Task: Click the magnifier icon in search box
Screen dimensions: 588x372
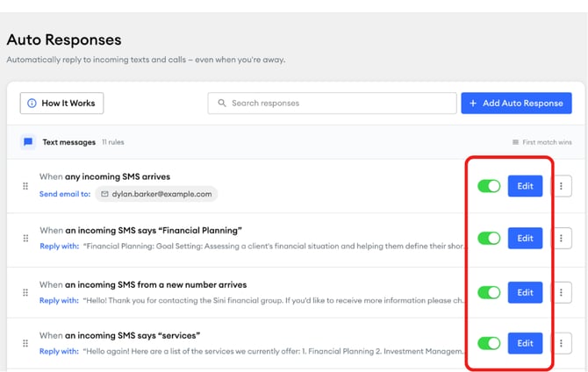Action: tap(222, 103)
